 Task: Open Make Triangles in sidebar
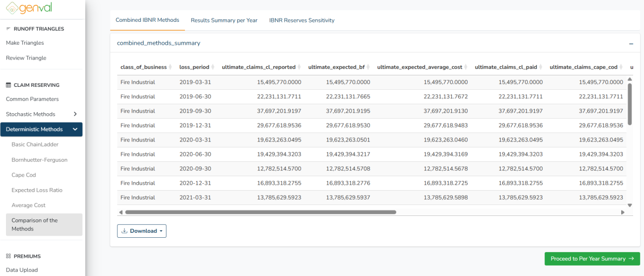(x=25, y=43)
